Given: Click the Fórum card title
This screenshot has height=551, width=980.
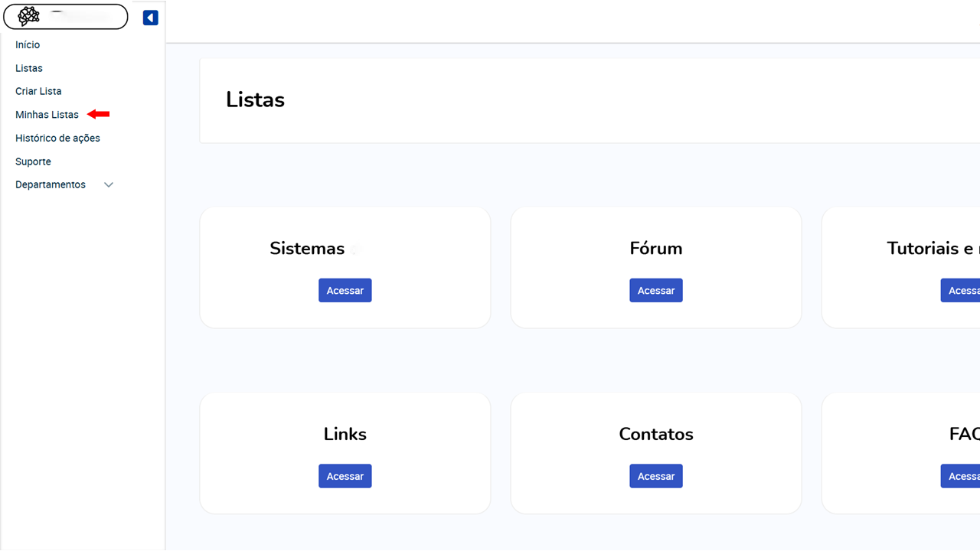Looking at the screenshot, I should coord(656,249).
